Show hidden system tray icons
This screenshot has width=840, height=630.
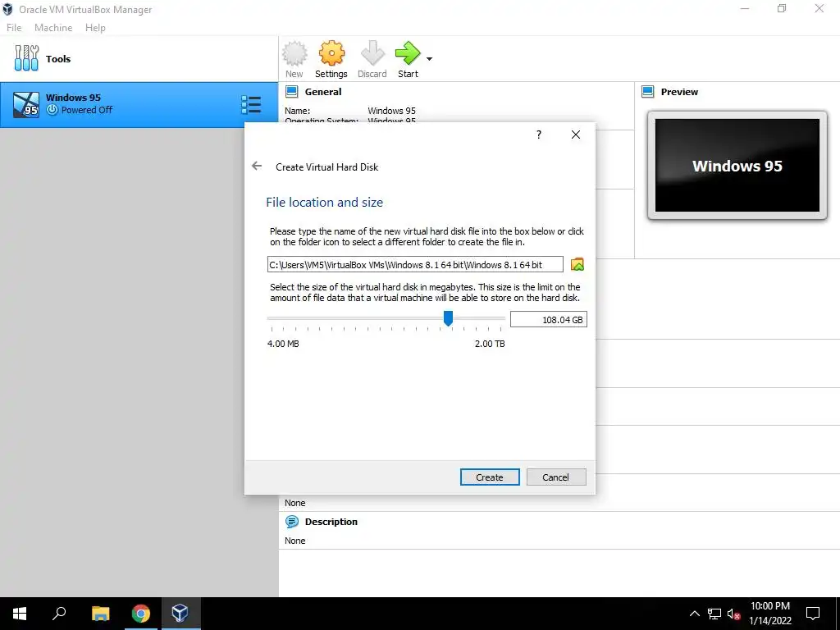tap(694, 614)
